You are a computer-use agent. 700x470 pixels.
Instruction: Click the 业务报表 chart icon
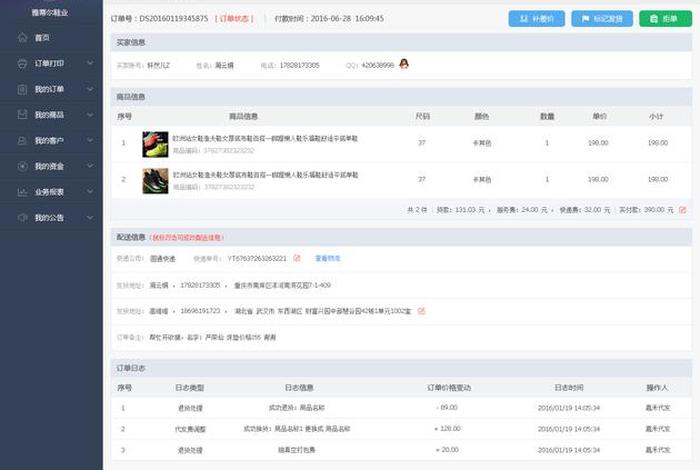(x=22, y=191)
